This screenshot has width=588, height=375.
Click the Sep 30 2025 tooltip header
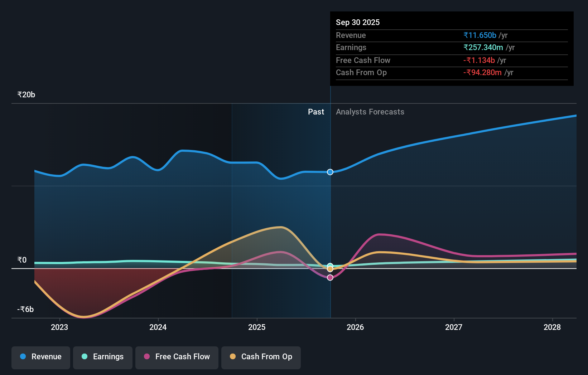pos(357,22)
